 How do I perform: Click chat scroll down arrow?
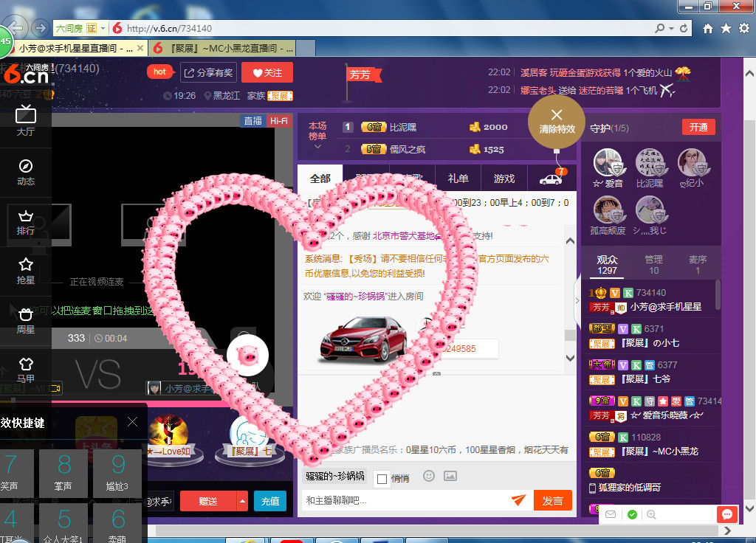(570, 358)
